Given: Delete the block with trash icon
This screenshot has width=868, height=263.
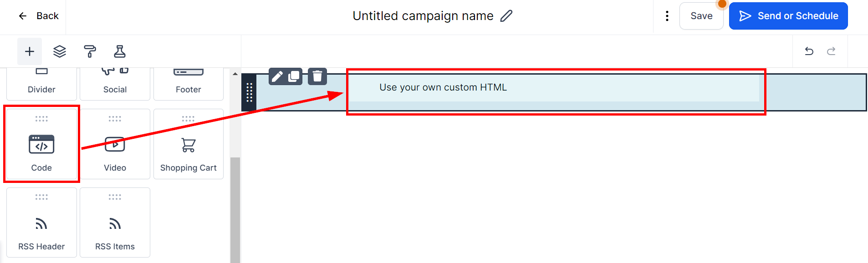Looking at the screenshot, I should [x=317, y=76].
